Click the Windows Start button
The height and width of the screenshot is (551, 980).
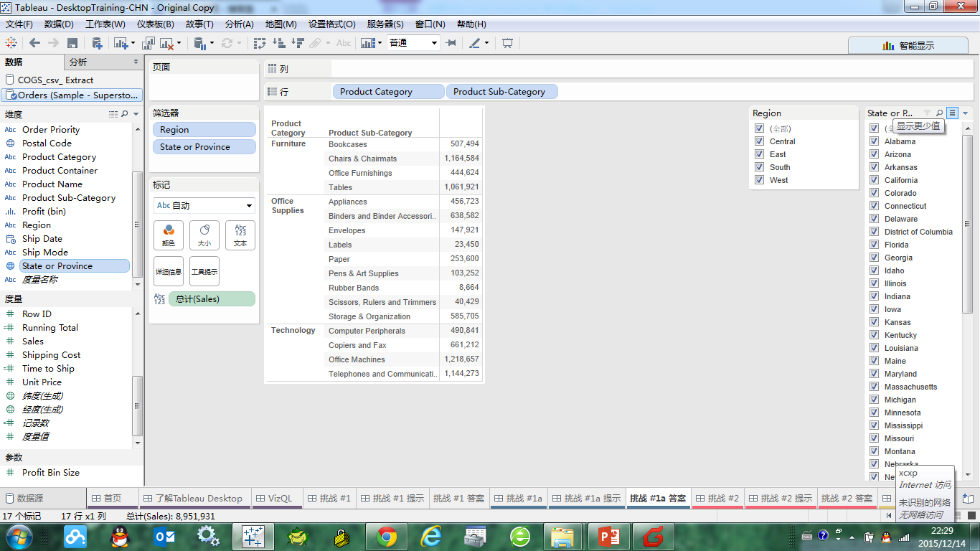click(19, 536)
